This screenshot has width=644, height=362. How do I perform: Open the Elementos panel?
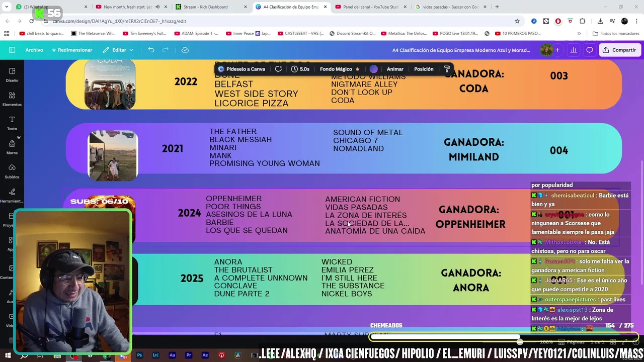click(x=12, y=99)
